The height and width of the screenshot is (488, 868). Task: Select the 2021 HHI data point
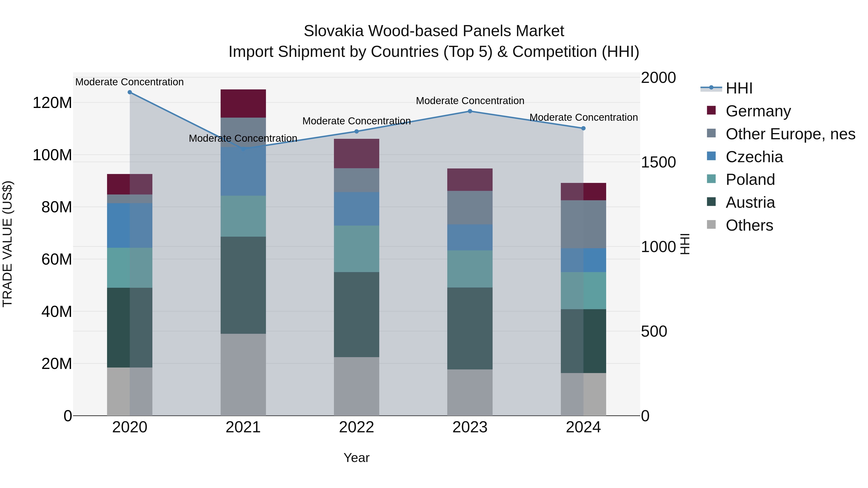coord(243,148)
